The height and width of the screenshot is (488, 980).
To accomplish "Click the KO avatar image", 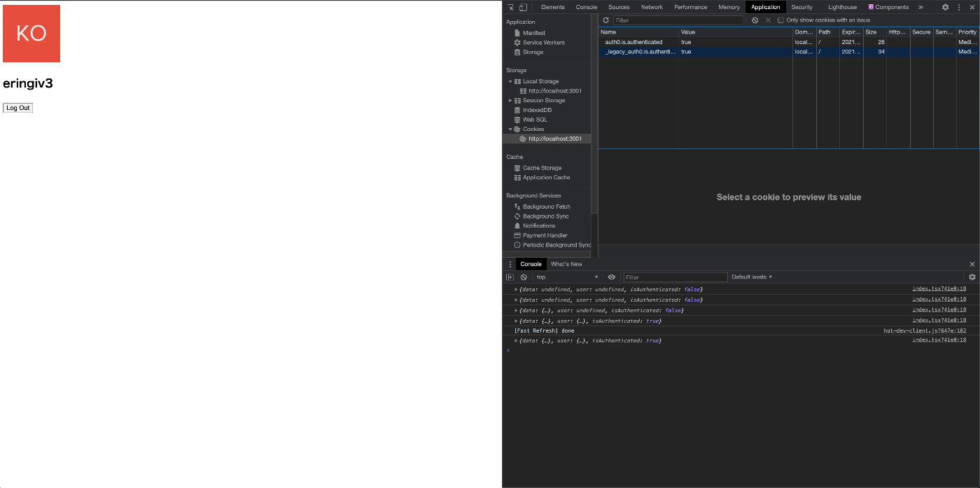I will tap(31, 34).
